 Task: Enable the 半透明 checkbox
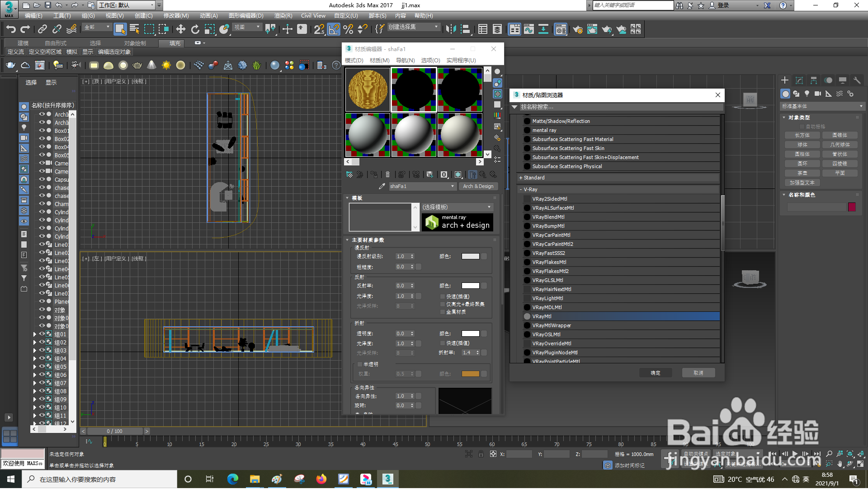[x=360, y=364]
